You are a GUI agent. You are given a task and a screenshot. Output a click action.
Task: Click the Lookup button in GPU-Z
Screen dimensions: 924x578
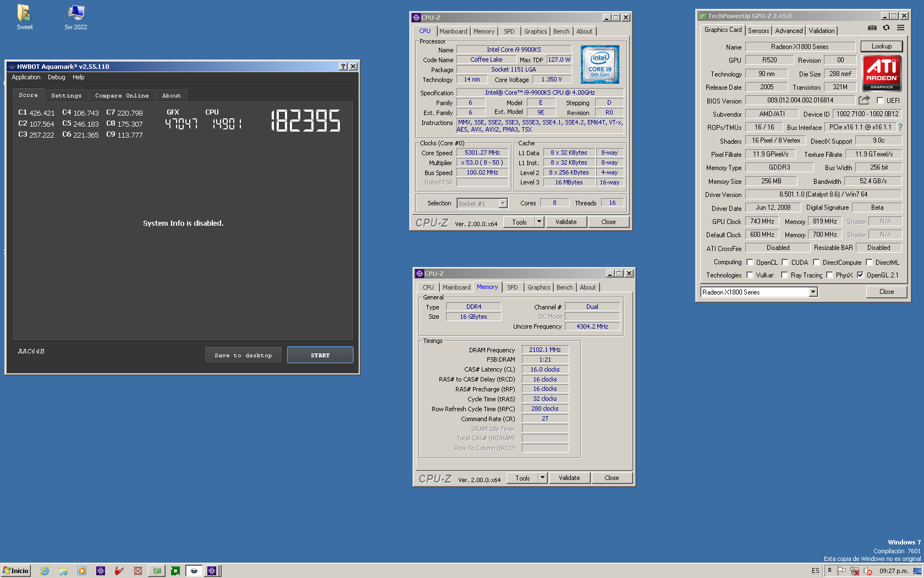click(x=881, y=46)
